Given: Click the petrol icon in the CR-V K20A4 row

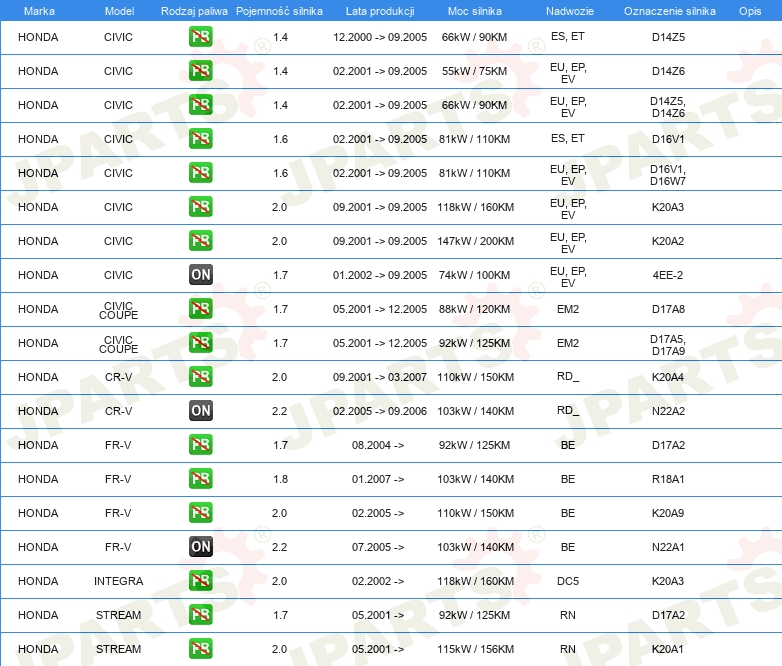Looking at the screenshot, I should [x=200, y=377].
